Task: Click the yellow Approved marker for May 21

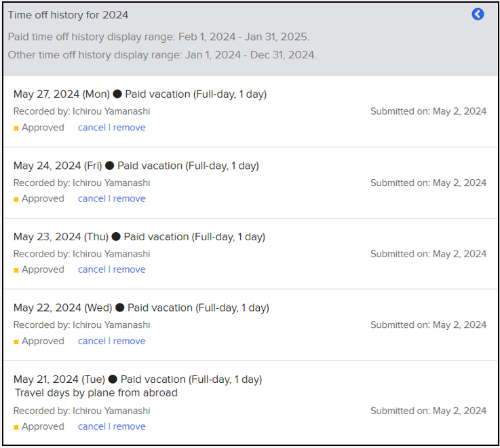Action: [x=16, y=427]
